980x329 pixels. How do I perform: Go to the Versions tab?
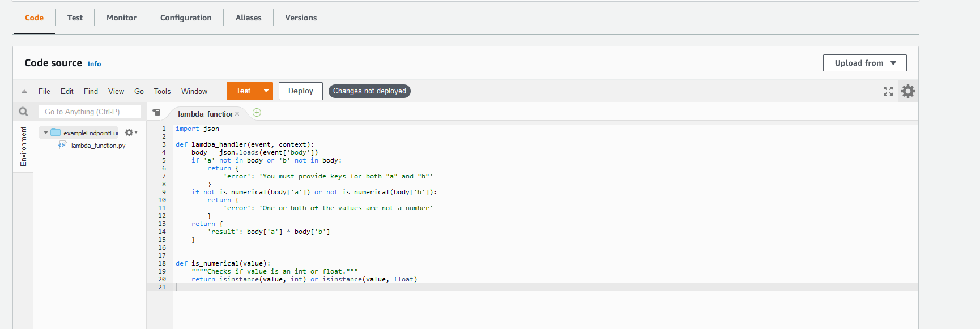tap(301, 18)
